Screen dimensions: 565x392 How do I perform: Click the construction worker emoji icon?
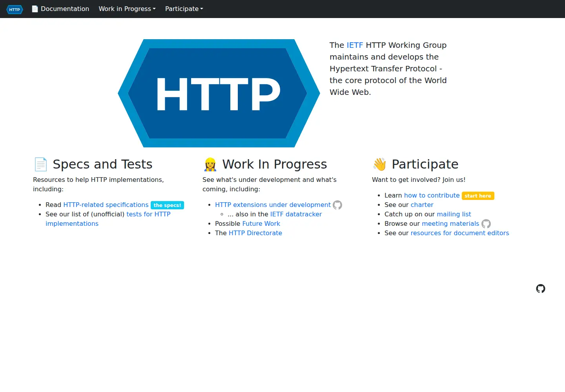(210, 164)
